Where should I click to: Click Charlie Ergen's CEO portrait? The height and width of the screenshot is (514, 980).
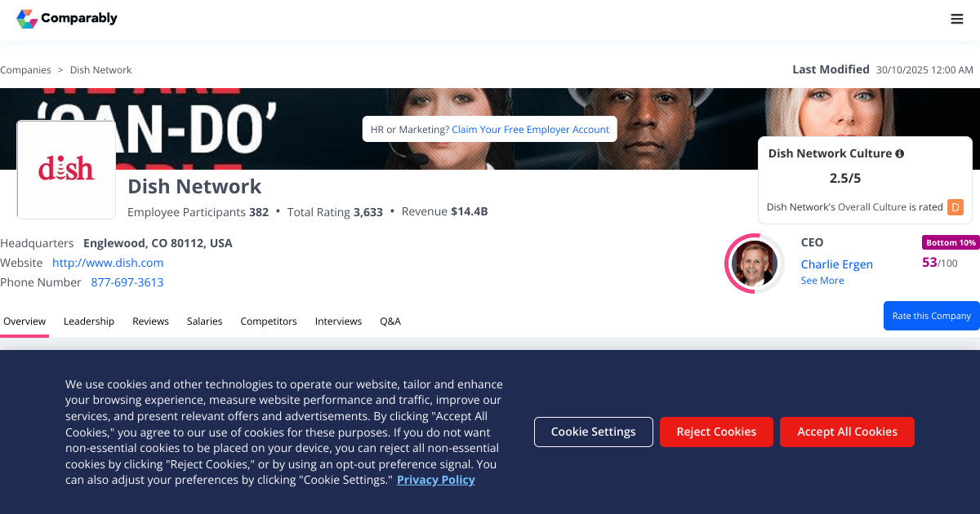pos(755,264)
